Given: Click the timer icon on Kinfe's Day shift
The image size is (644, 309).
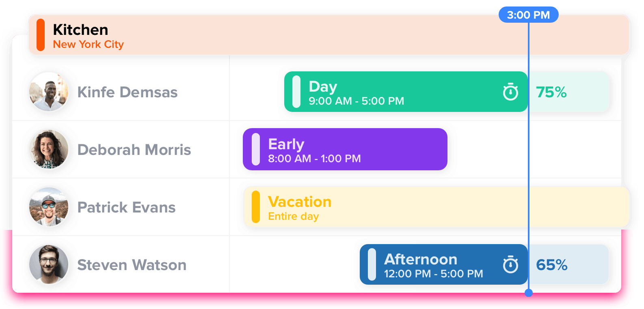Looking at the screenshot, I should pos(511,92).
